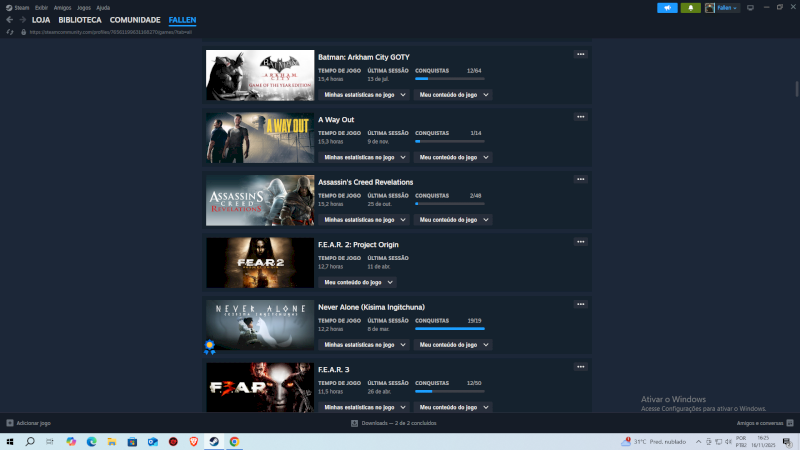Open the Ajuda menu
Viewport: 800px width, 450px height.
103,8
